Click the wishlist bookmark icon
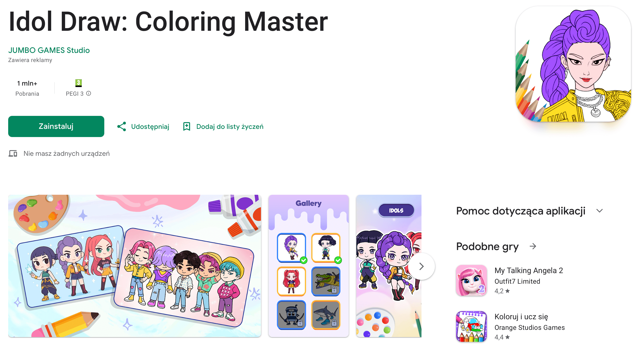 click(186, 127)
